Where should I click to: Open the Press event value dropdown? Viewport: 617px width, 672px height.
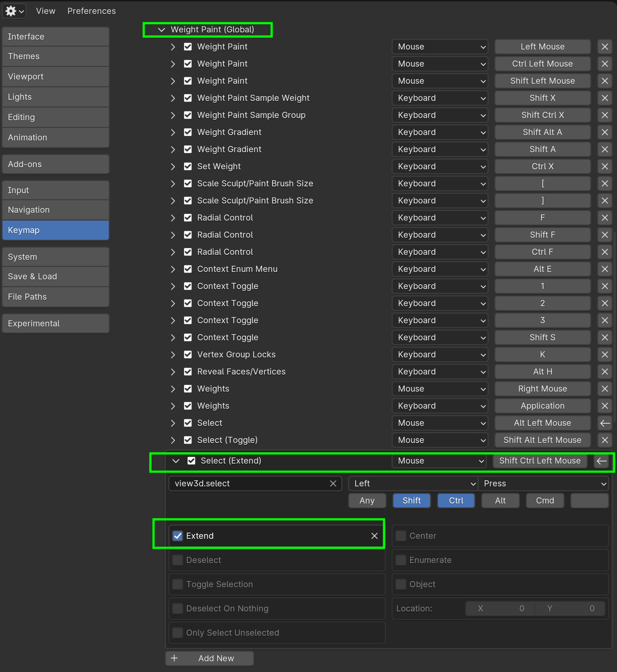[543, 484]
